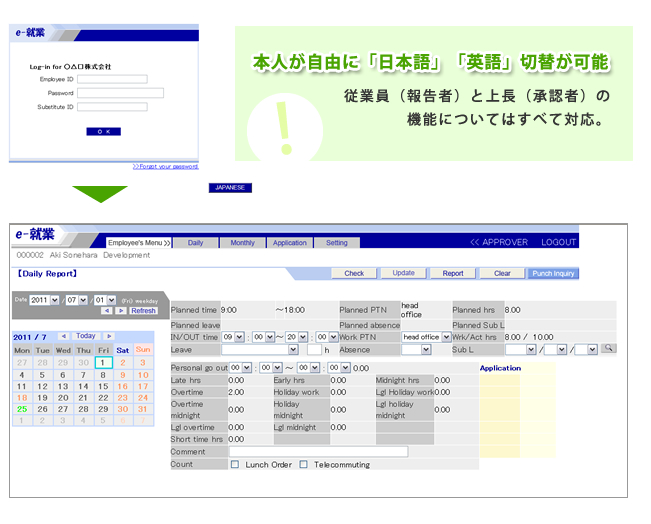Image resolution: width=651 pixels, height=524 pixels.
Task: Click the Check button
Action: (x=354, y=273)
